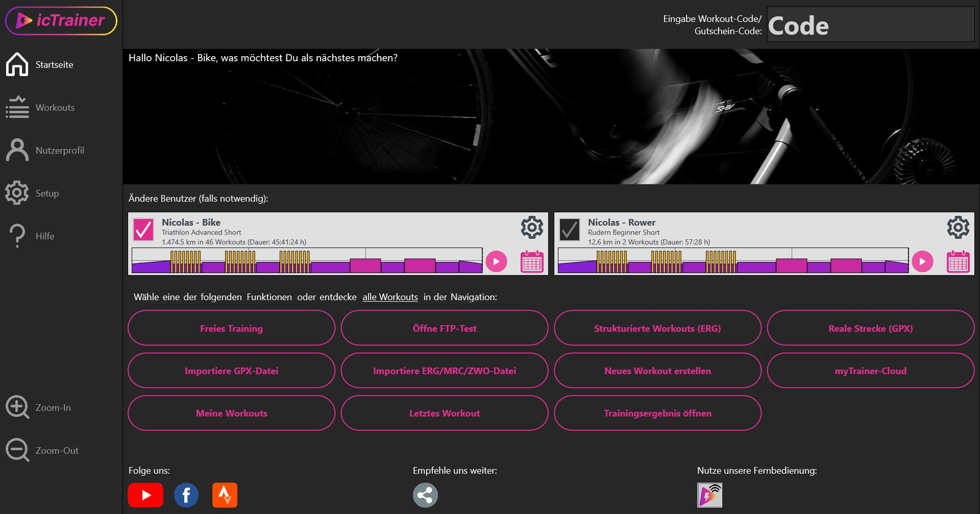This screenshot has height=514, width=980.
Task: Open calendar for Nicolas - Bike
Action: coord(532,261)
